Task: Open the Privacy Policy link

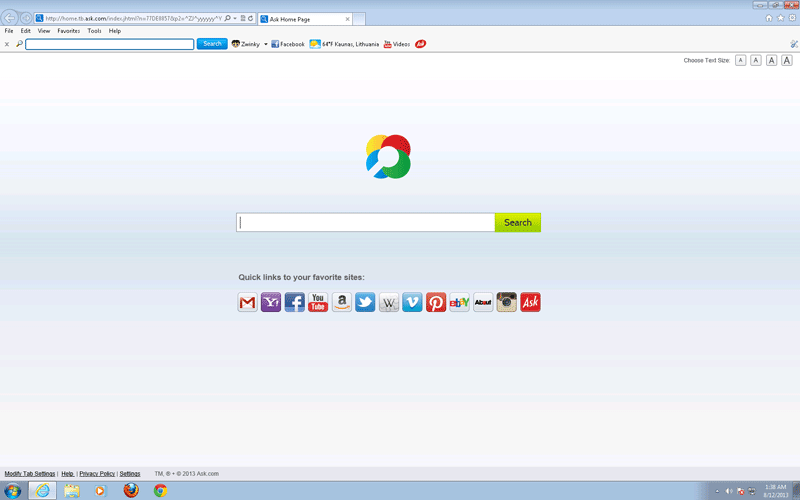Action: [x=97, y=473]
